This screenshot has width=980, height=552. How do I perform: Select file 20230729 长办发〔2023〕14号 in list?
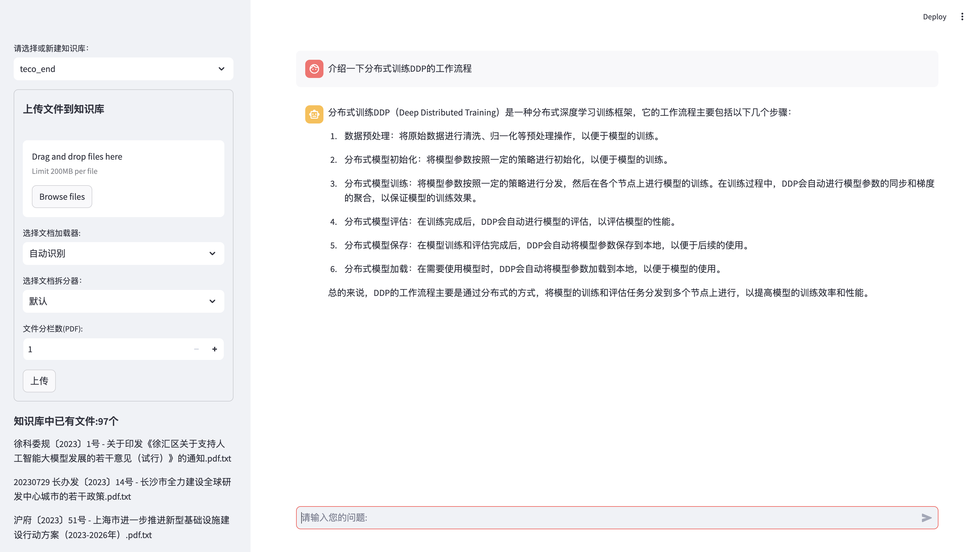(122, 489)
